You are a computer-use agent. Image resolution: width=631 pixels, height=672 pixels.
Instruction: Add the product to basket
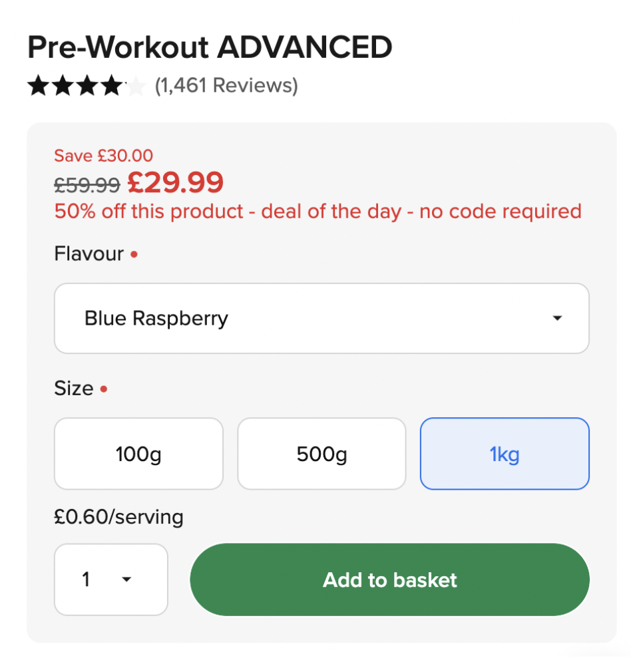coord(389,580)
